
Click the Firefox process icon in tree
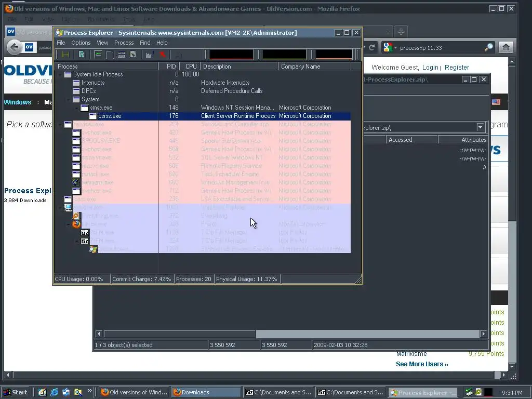point(76,224)
